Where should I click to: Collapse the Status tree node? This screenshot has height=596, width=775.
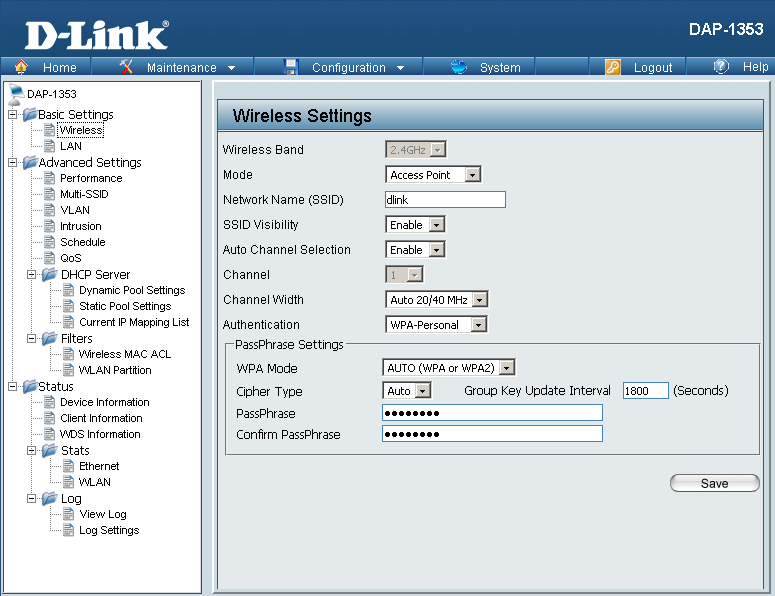pos(12,386)
